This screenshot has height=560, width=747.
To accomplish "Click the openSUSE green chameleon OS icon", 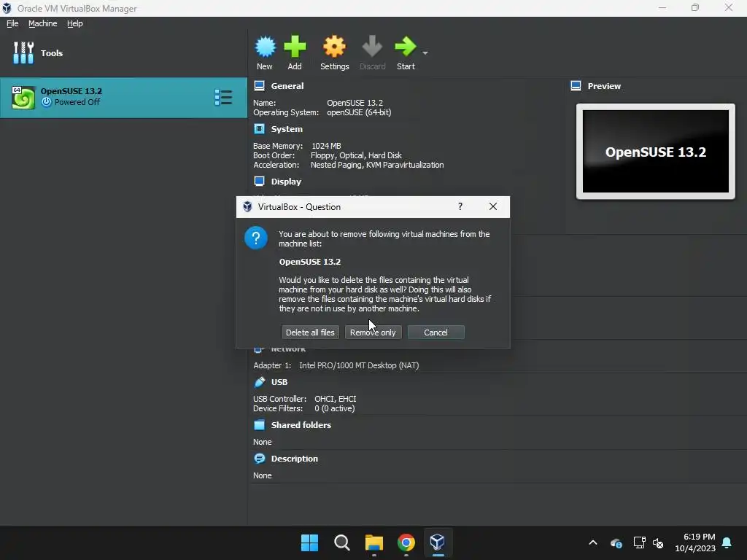I will tap(23, 98).
